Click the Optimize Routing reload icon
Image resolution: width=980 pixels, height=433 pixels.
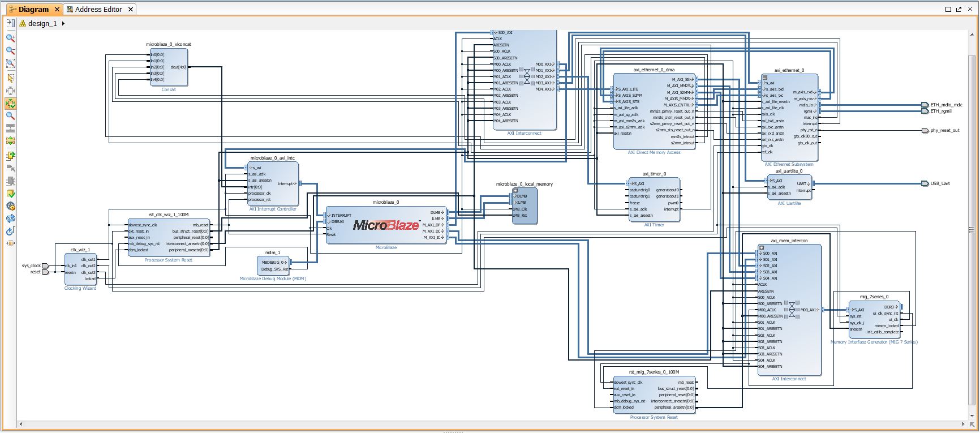coord(10,231)
